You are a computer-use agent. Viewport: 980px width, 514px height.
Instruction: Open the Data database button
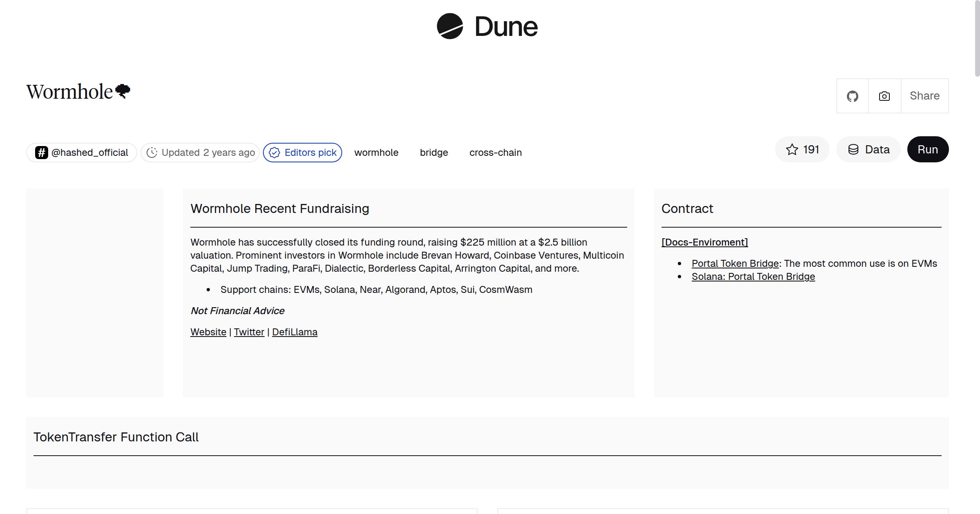[869, 150]
